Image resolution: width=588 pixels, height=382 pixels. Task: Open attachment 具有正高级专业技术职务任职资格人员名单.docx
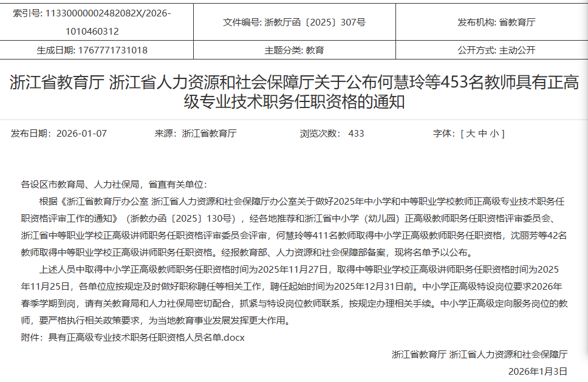[146, 338]
